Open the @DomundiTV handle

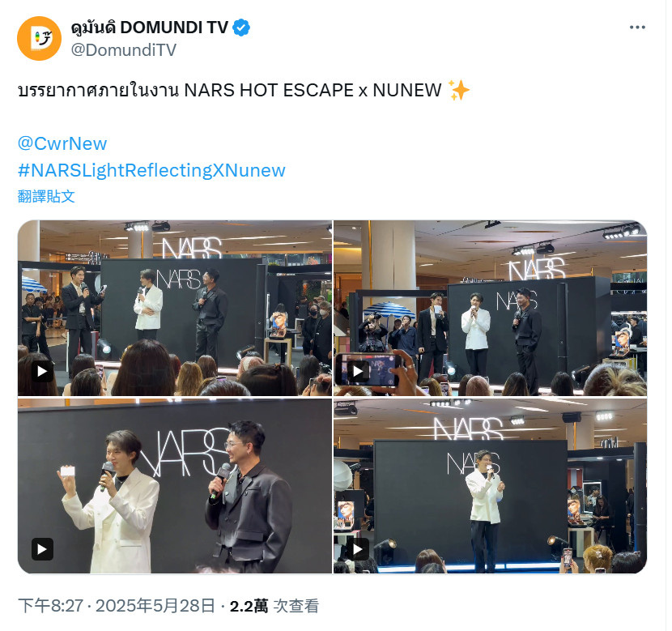tap(123, 50)
